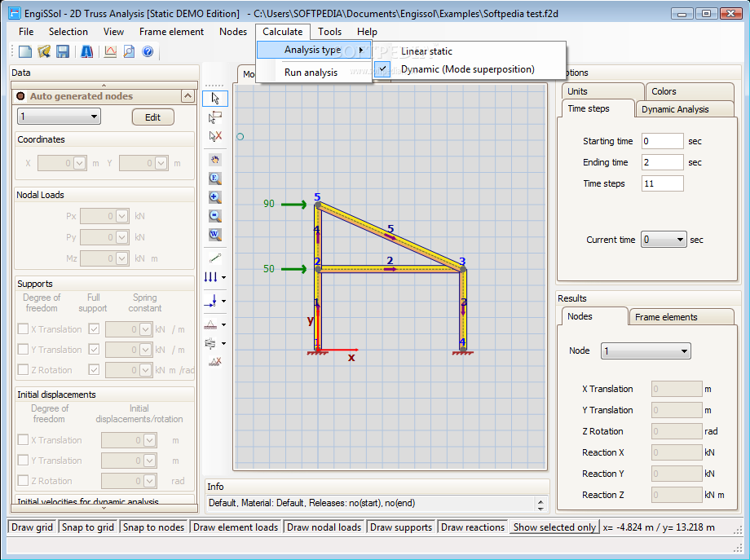
Task: Open the Current time dropdown
Action: (x=664, y=240)
